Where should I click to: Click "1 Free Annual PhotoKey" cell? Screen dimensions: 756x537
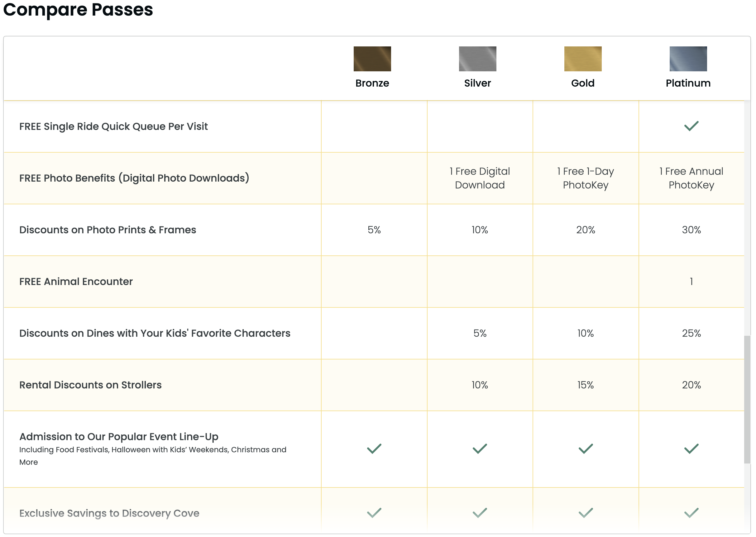[x=691, y=178]
